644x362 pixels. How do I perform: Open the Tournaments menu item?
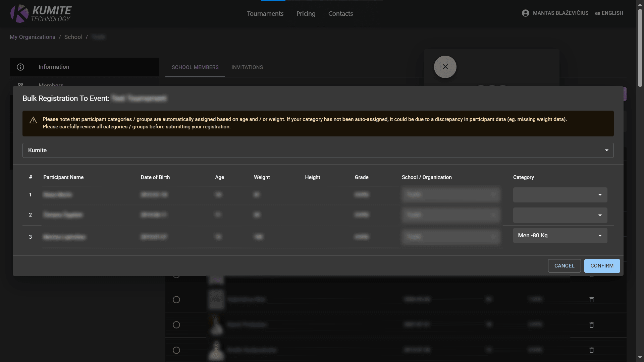(x=265, y=14)
